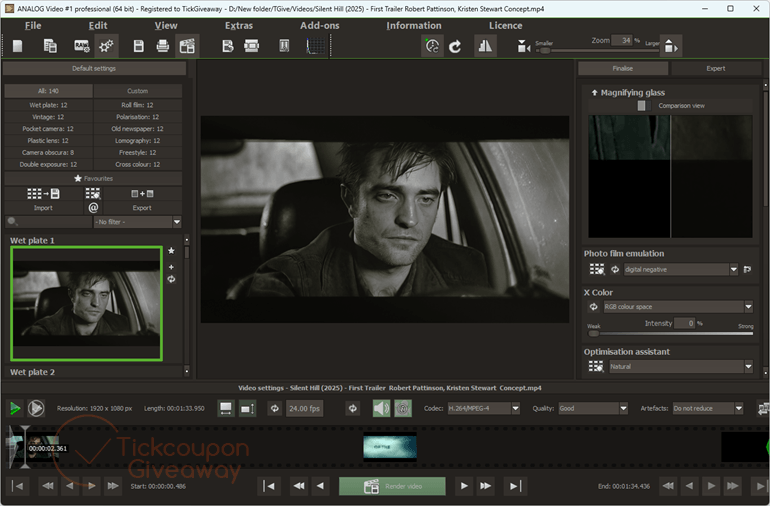Open the Artefacts Do not reduce dropdown
The height and width of the screenshot is (506, 770).
pos(707,408)
